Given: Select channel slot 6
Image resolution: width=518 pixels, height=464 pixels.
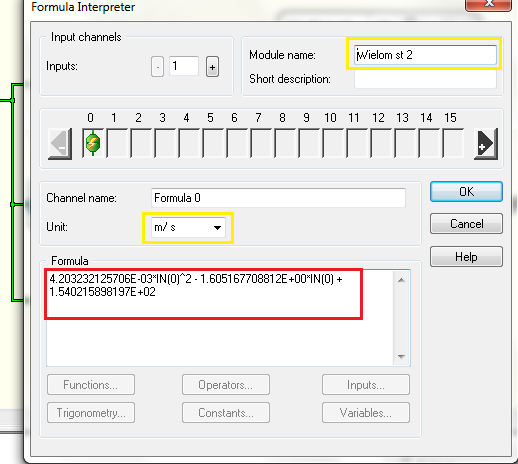Looking at the screenshot, I should 237,143.
